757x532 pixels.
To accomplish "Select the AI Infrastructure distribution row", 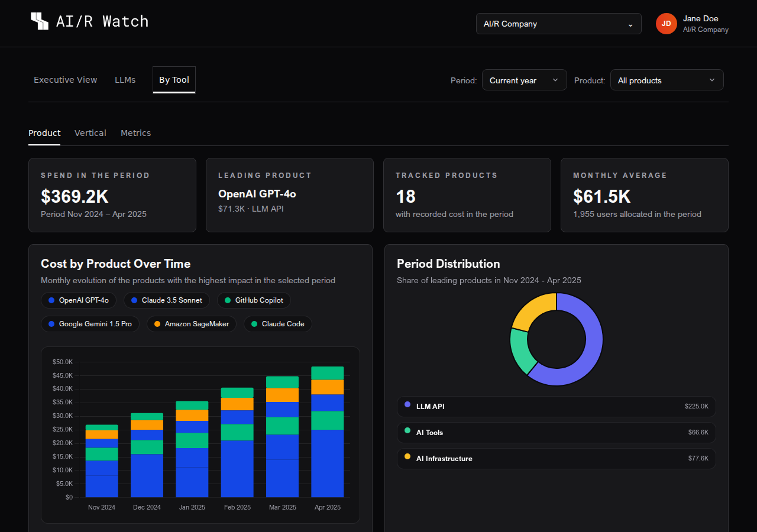I will 557,459.
